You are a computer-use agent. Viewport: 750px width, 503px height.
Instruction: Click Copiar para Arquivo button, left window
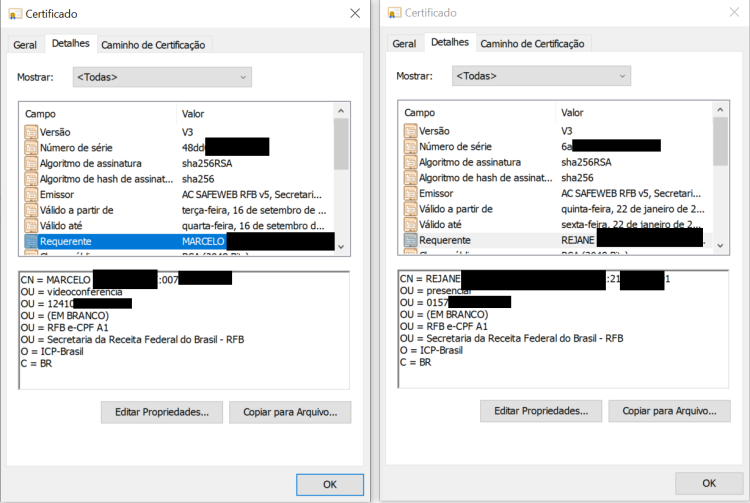(290, 412)
